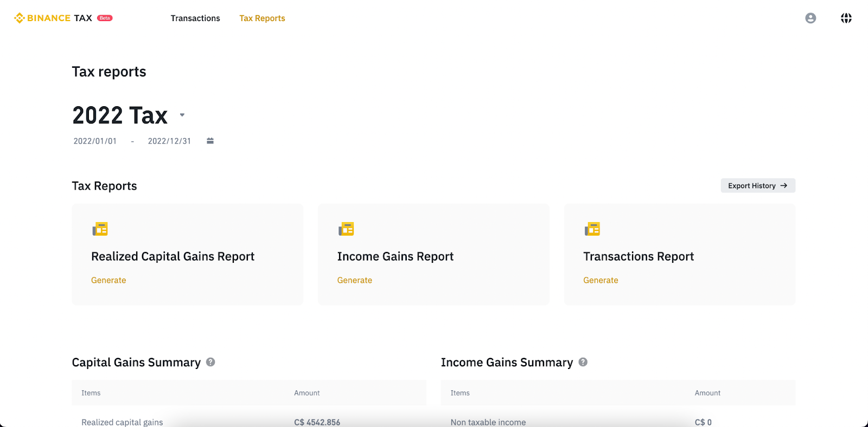Open the calendar date picker icon
Image resolution: width=868 pixels, height=427 pixels.
coord(210,141)
